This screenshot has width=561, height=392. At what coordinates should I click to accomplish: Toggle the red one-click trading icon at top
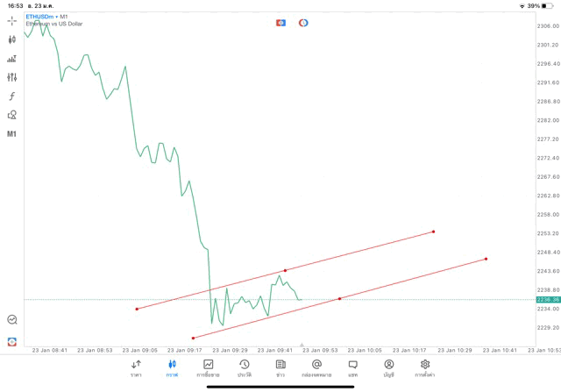[x=280, y=22]
